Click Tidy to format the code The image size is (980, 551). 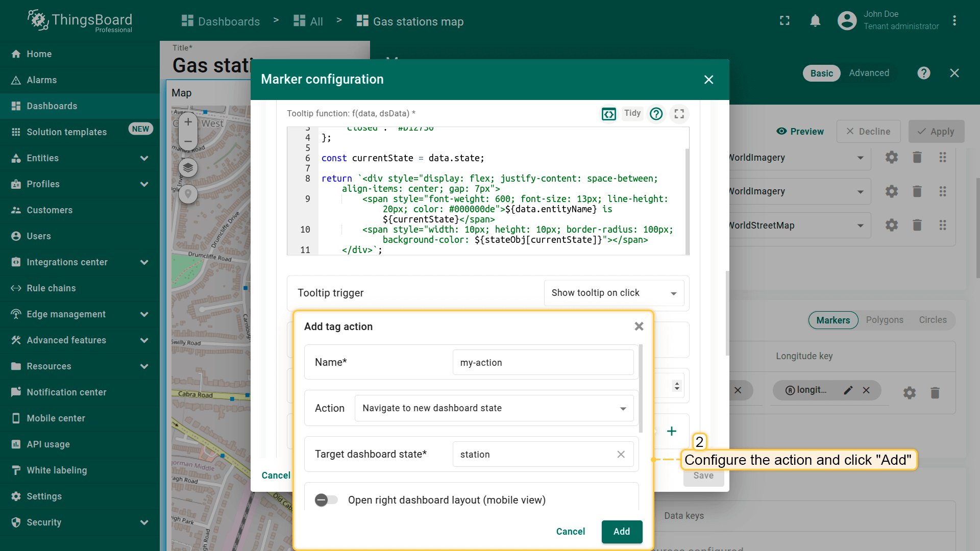coord(632,113)
